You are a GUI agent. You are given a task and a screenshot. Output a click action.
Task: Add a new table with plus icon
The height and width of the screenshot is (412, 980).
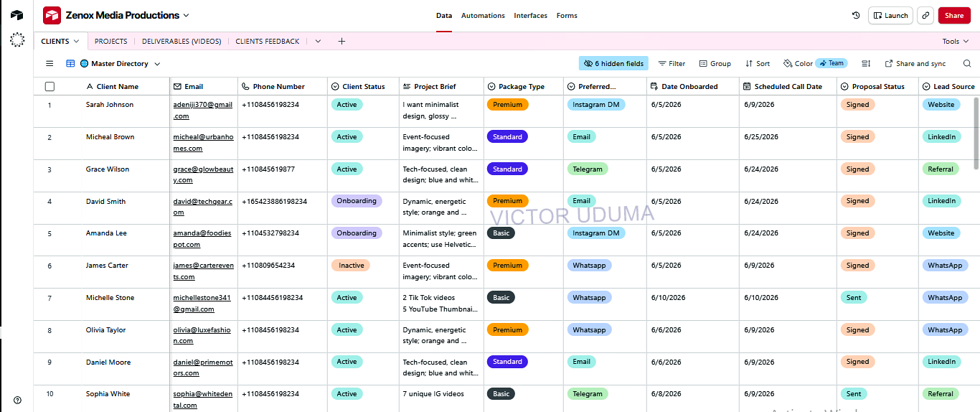(x=341, y=41)
